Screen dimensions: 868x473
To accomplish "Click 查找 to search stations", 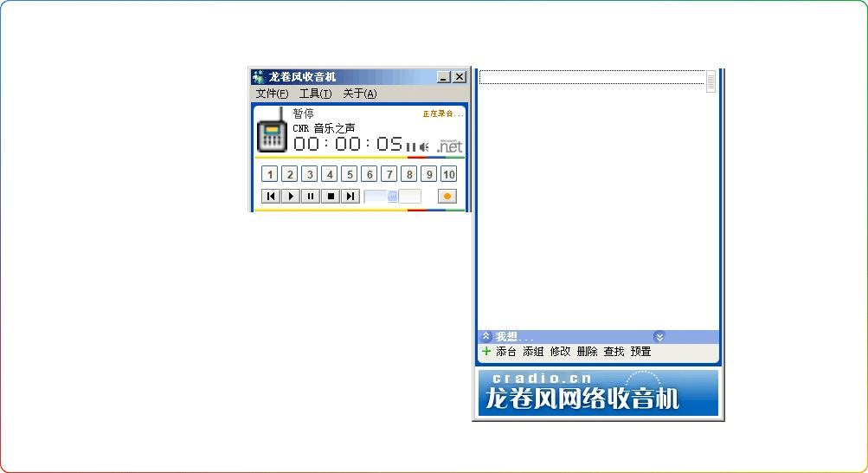I will click(x=614, y=352).
